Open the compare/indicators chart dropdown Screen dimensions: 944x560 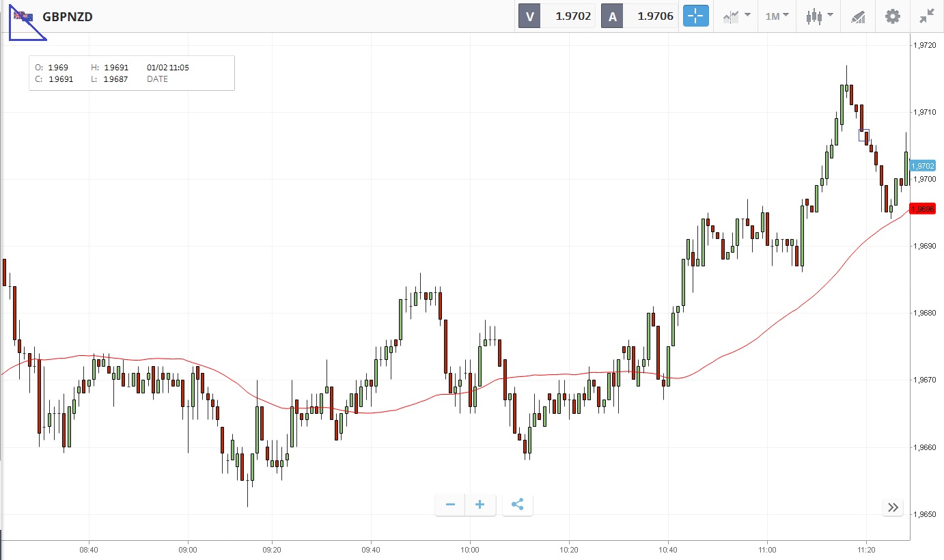pos(736,16)
